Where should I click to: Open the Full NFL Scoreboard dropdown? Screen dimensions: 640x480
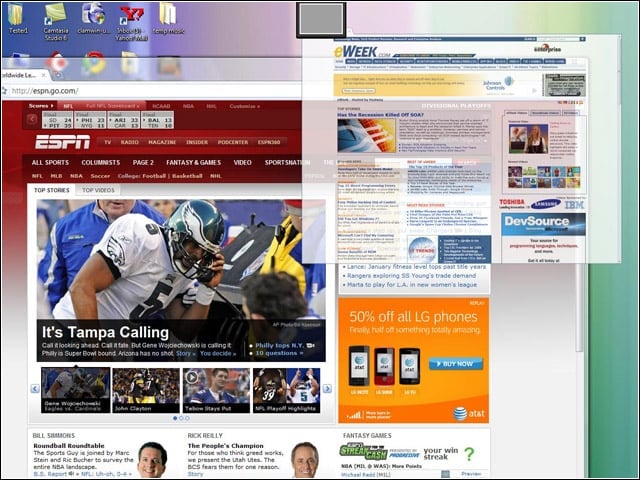pos(113,106)
